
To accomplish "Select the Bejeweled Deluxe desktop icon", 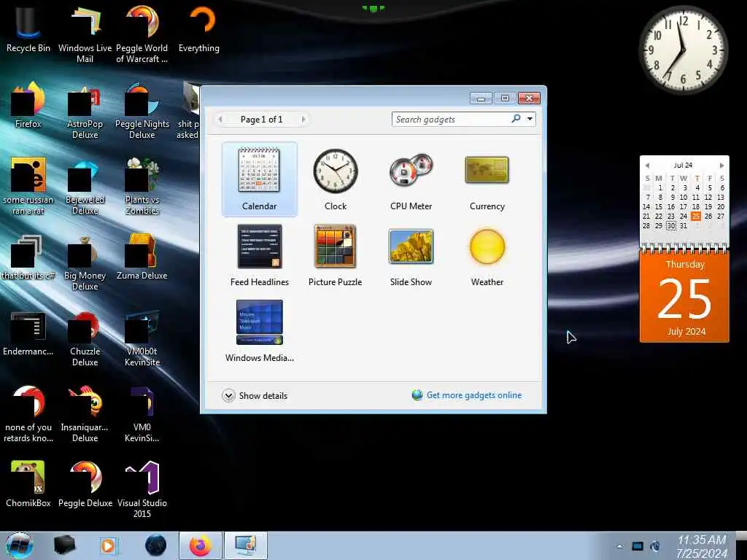I will (85, 187).
